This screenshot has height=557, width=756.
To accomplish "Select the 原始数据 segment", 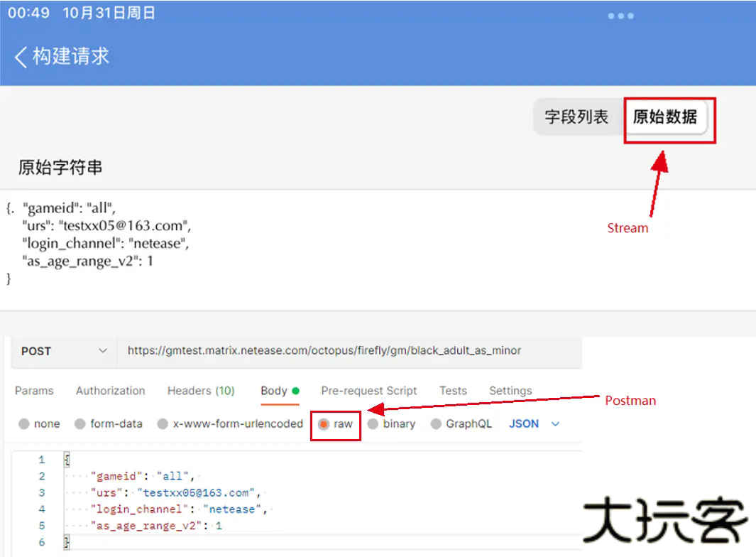I will coord(664,117).
